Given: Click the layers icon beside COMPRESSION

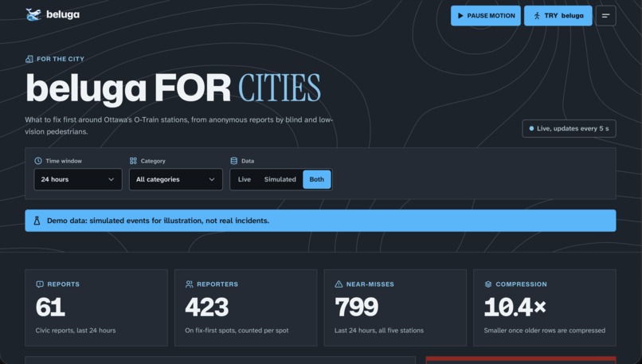Looking at the screenshot, I should [488, 284].
